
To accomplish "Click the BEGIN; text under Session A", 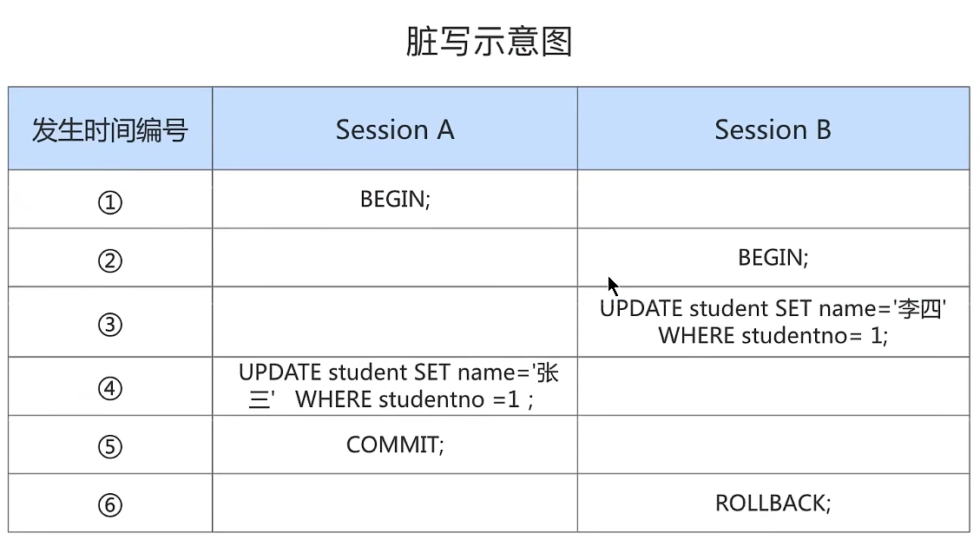I will click(395, 200).
